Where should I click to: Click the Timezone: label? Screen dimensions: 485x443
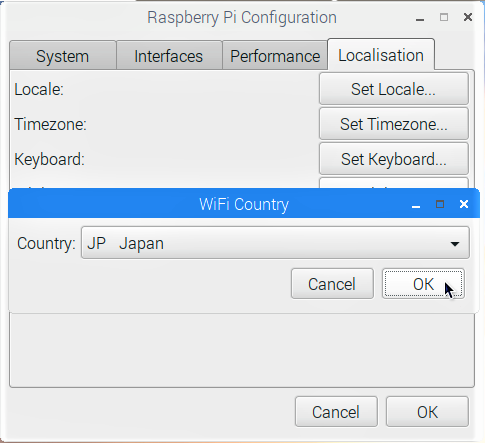tap(50, 124)
